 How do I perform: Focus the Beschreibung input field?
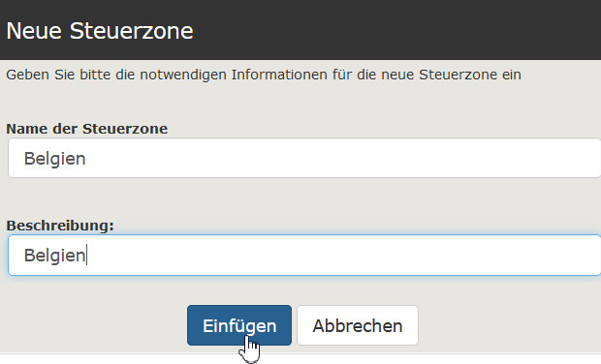[x=304, y=256]
